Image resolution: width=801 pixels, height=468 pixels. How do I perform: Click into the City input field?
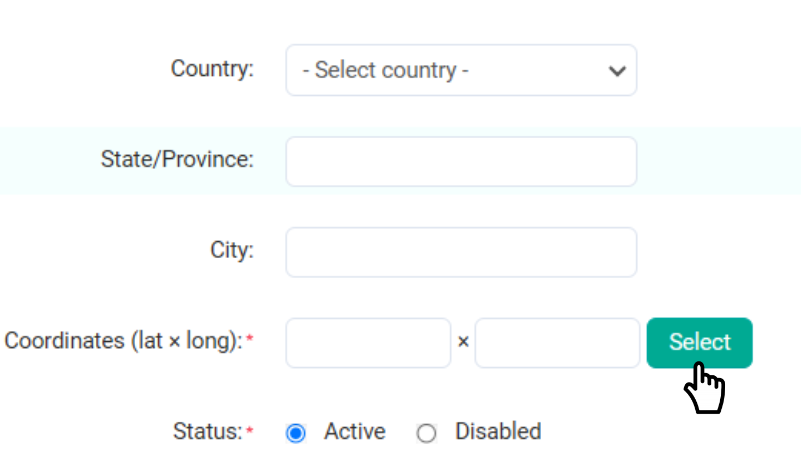click(x=461, y=252)
